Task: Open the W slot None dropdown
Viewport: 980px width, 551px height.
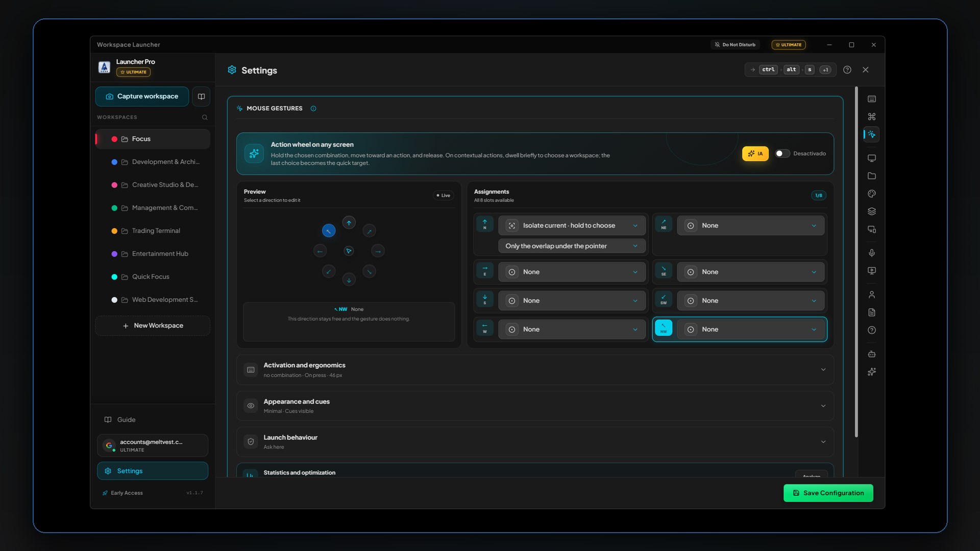Action: [x=572, y=329]
